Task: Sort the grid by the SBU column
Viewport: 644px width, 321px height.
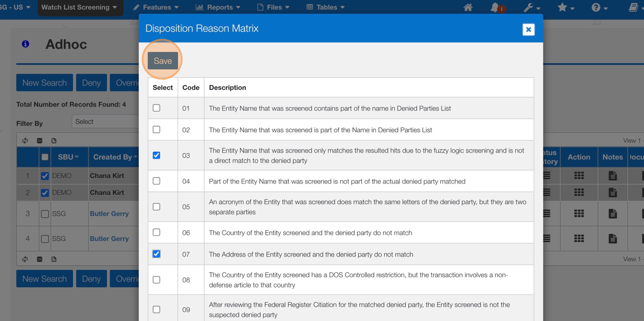Action: click(x=68, y=157)
